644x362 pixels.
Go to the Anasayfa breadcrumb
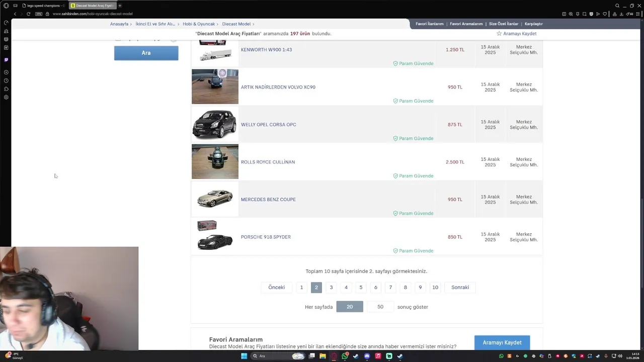[119, 24]
